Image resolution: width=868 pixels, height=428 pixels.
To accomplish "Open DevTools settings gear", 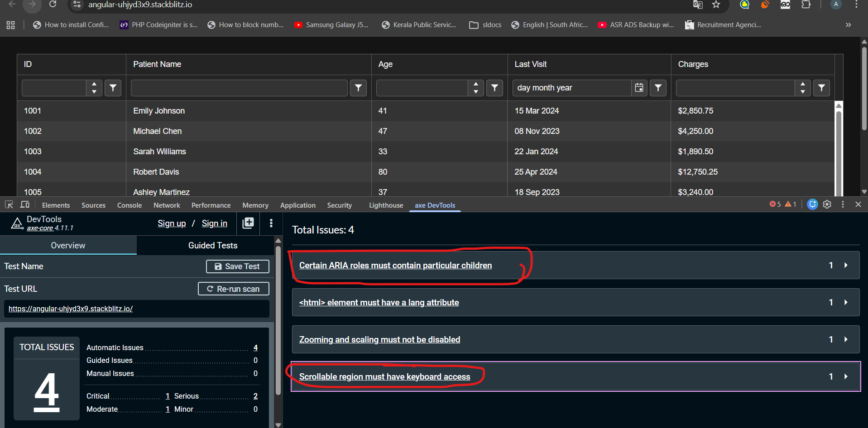I will coord(827,204).
